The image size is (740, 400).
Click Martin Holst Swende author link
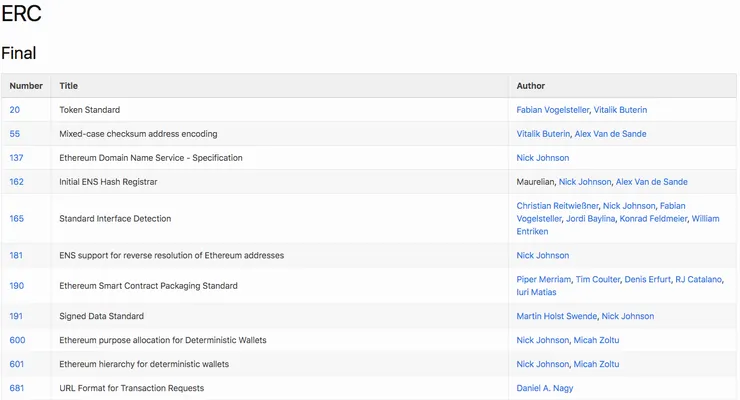pos(556,316)
